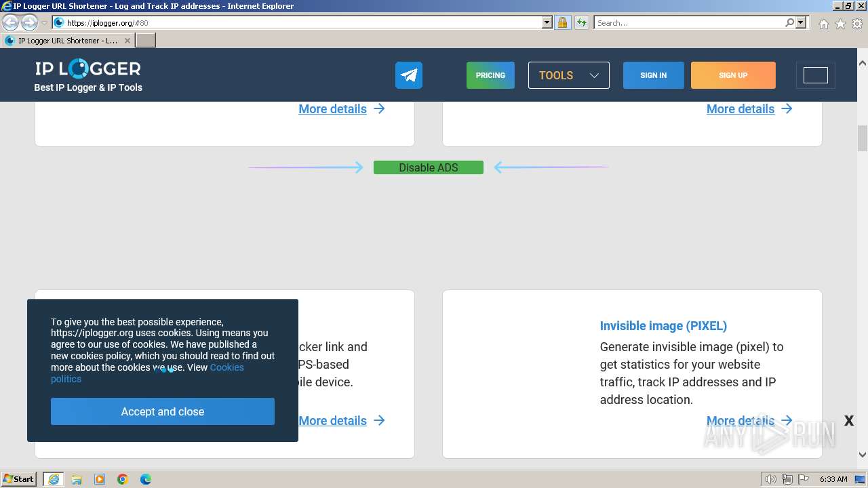The image size is (868, 488).
Task: Open the Invisible image (PIXEL) heading
Action: click(x=663, y=326)
